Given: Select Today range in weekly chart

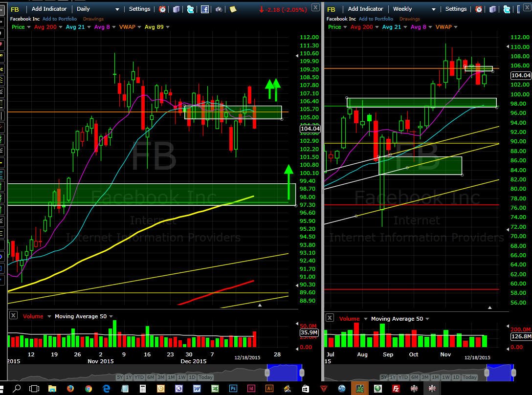Looking at the screenshot, I should pyautogui.click(x=469, y=377).
